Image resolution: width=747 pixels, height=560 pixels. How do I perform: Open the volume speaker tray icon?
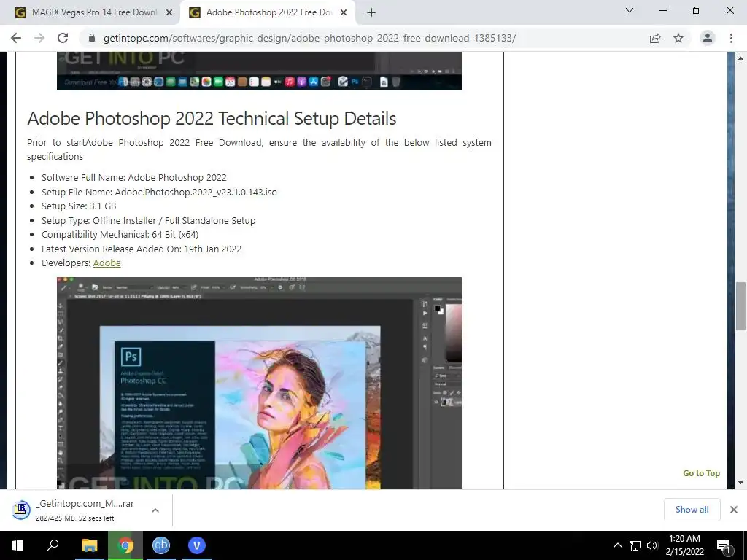(652, 545)
